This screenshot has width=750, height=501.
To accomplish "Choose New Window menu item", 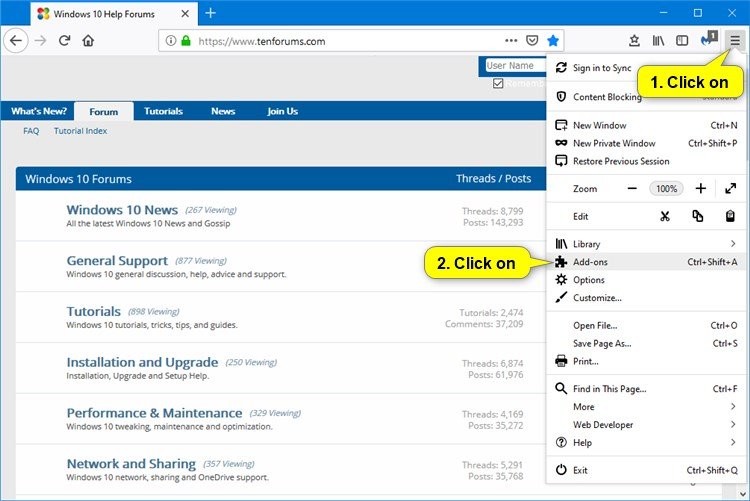I will [647, 125].
